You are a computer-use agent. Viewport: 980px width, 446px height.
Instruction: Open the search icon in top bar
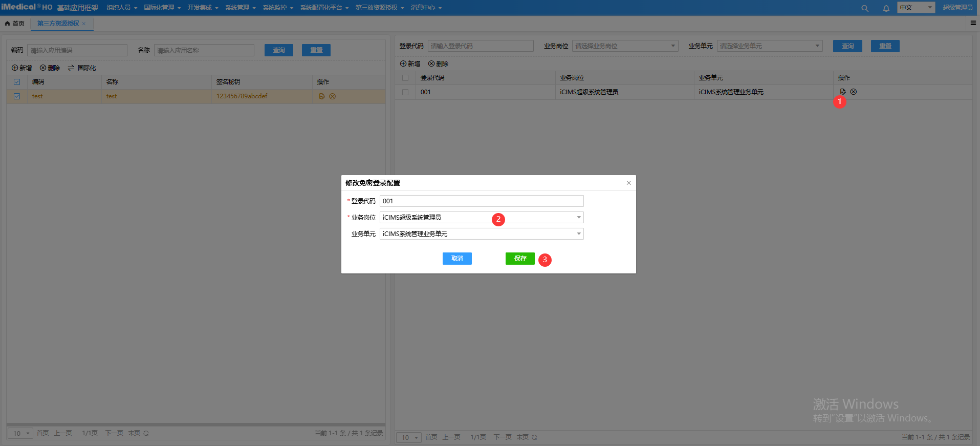coord(865,8)
